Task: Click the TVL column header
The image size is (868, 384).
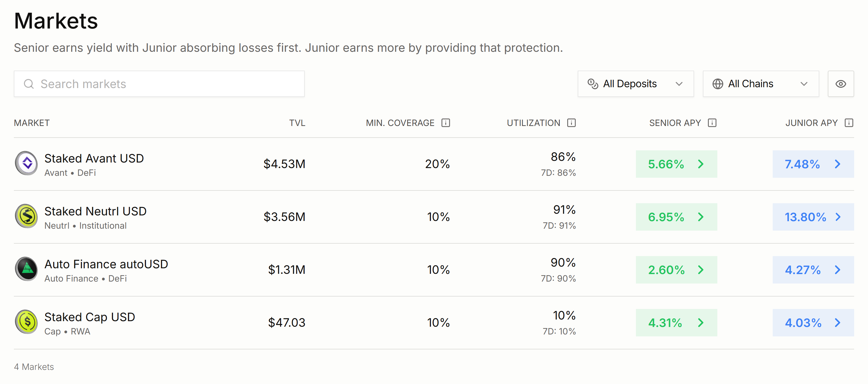Action: pyautogui.click(x=297, y=123)
